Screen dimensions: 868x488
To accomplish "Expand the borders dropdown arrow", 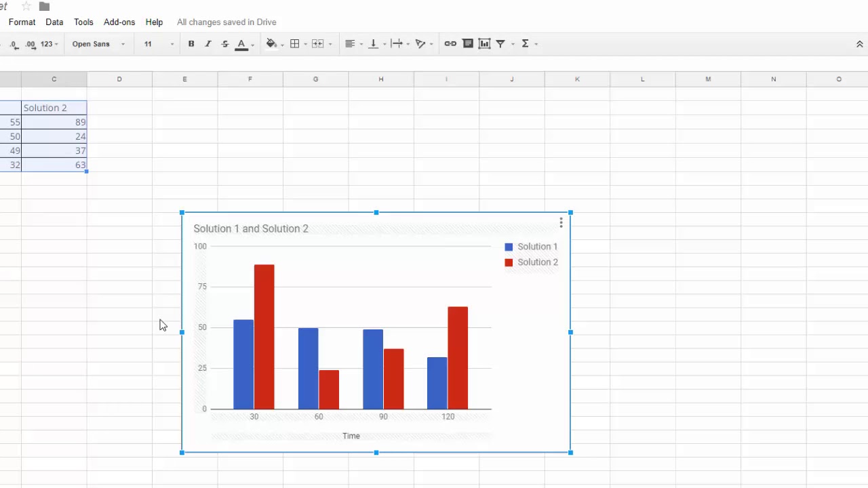I will click(305, 45).
